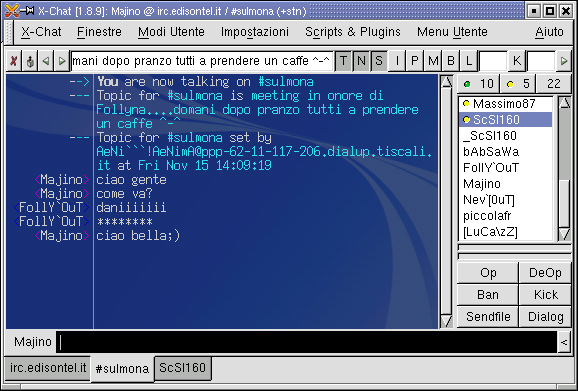Click the chat scrollbar down arrow

(x=446, y=321)
